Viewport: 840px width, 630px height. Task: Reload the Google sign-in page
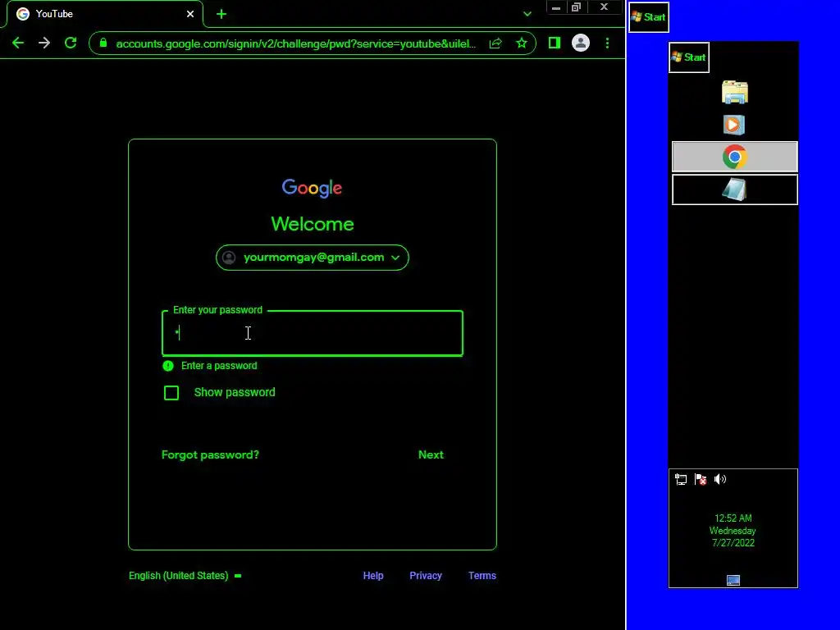click(x=71, y=43)
